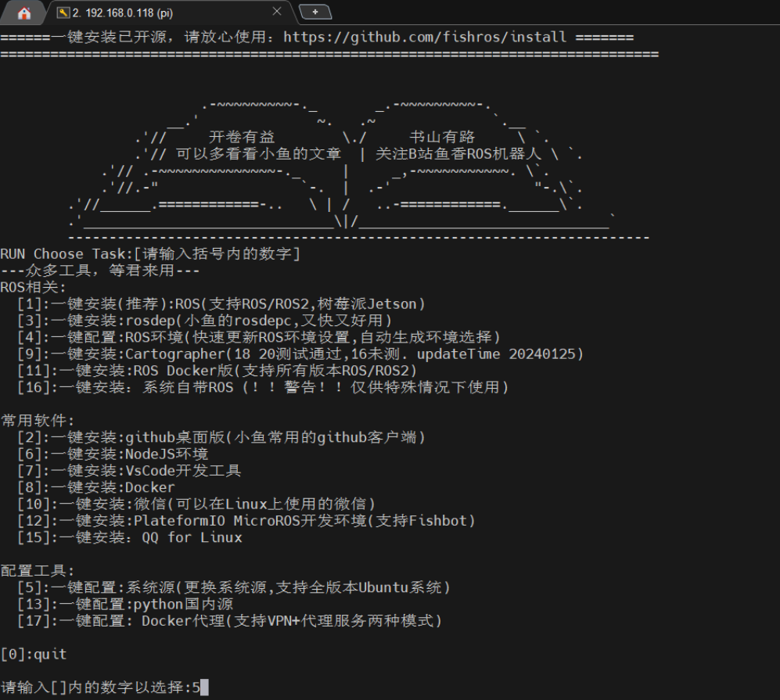This screenshot has width=780, height=700.
Task: Click option [1] one-key install ROS
Action: [x=221, y=303]
